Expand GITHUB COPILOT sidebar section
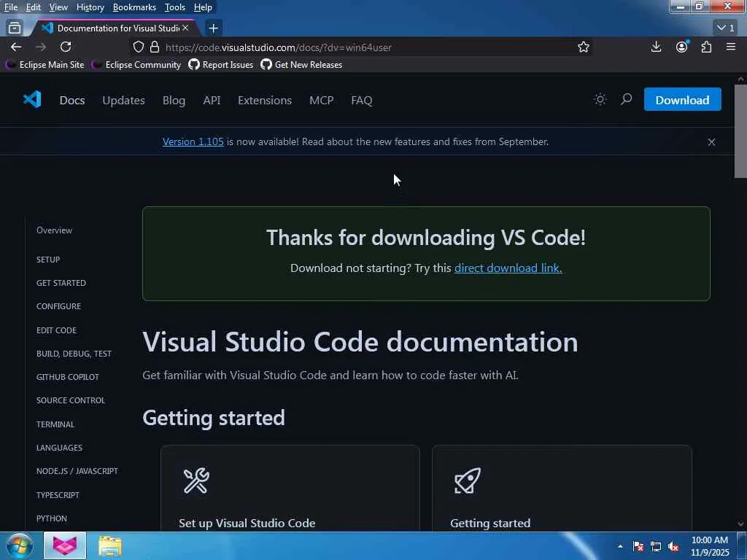Image resolution: width=747 pixels, height=560 pixels. (68, 377)
